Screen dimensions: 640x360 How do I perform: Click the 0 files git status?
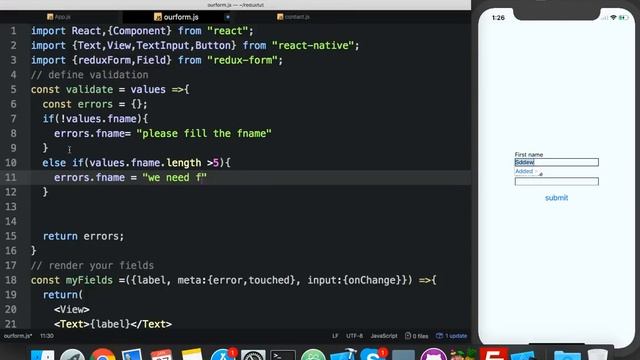coord(416,336)
